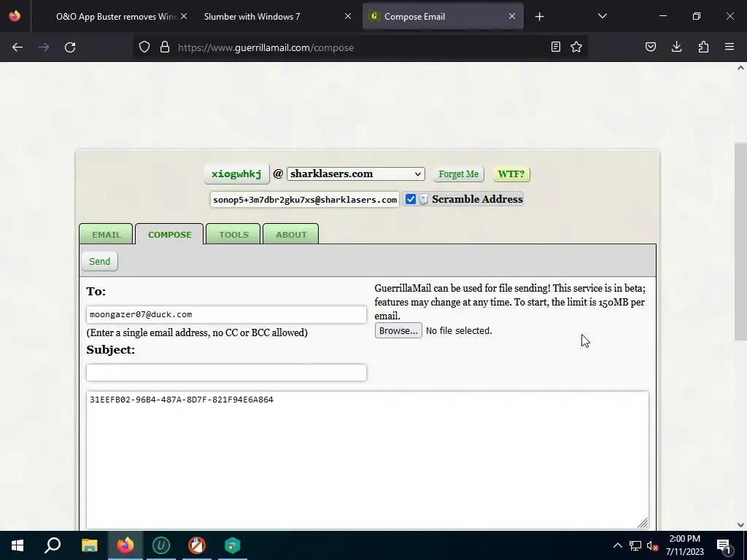This screenshot has height=560, width=747.
Task: Open the taskbar clock showing 2:00 PM
Action: 684,545
